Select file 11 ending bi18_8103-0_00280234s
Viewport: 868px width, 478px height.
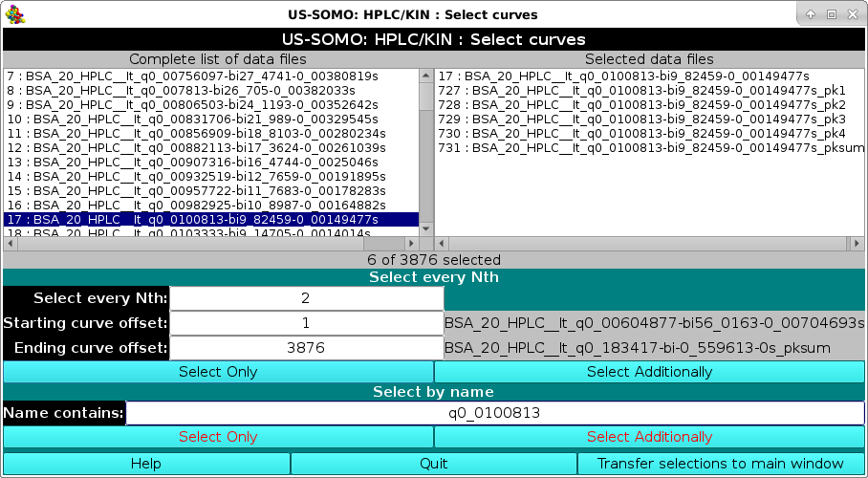(211, 134)
